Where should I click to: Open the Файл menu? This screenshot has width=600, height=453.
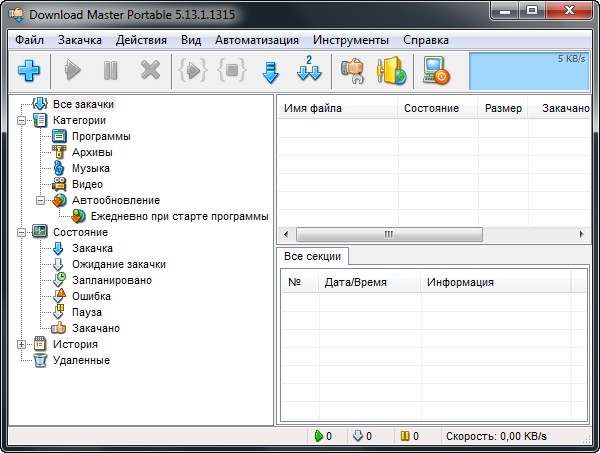(29, 40)
